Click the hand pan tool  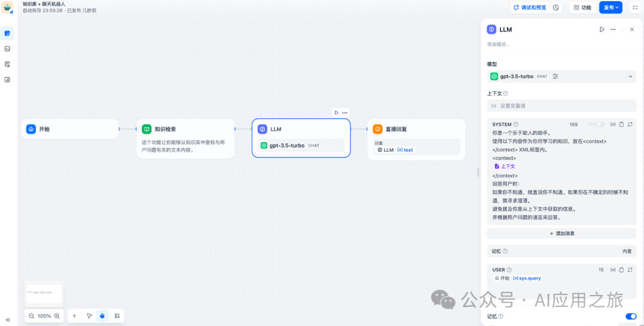[103, 316]
